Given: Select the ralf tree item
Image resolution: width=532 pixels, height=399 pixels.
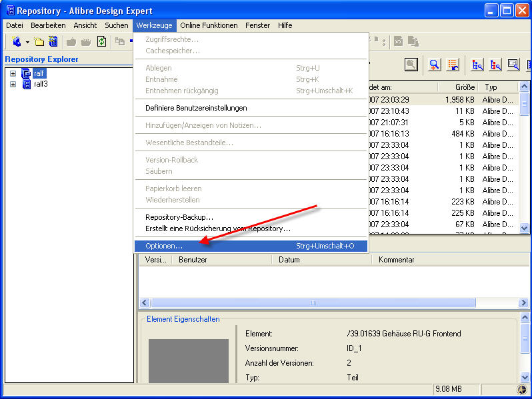Looking at the screenshot, I should [x=39, y=73].
